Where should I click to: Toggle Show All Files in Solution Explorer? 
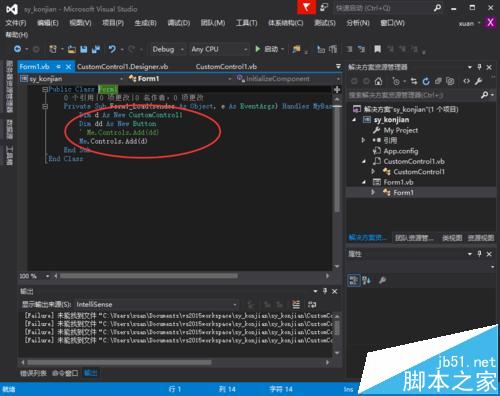point(450,81)
